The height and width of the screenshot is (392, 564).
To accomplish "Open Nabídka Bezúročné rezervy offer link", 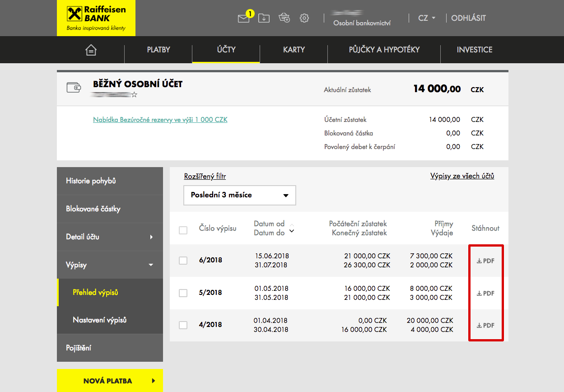I will pyautogui.click(x=160, y=120).
